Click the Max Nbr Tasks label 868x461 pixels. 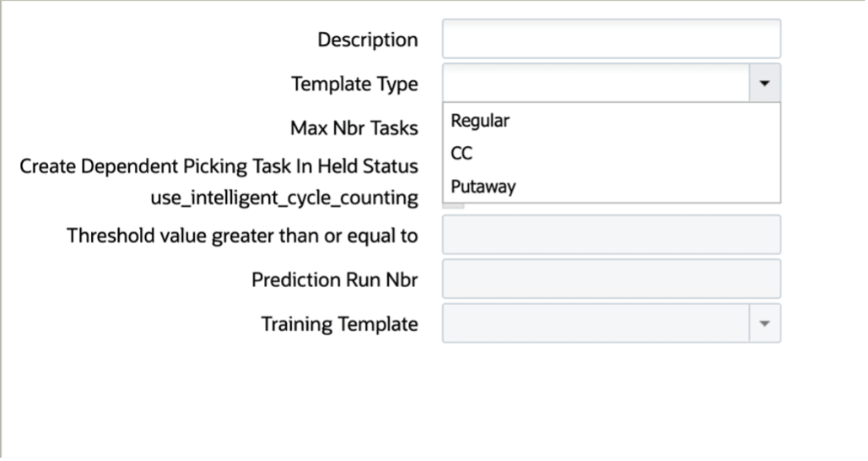pyautogui.click(x=354, y=128)
